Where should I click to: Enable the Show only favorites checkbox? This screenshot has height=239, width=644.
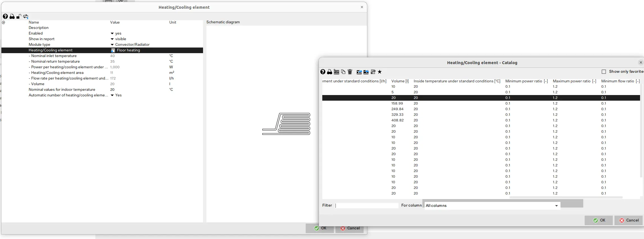coord(604,72)
